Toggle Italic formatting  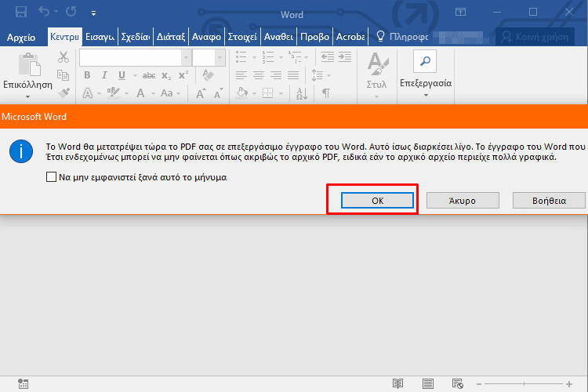(104, 75)
